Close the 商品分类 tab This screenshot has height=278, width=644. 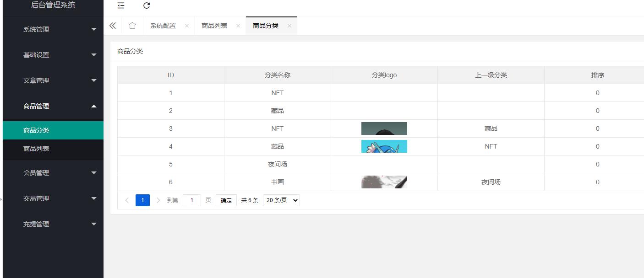tap(289, 26)
